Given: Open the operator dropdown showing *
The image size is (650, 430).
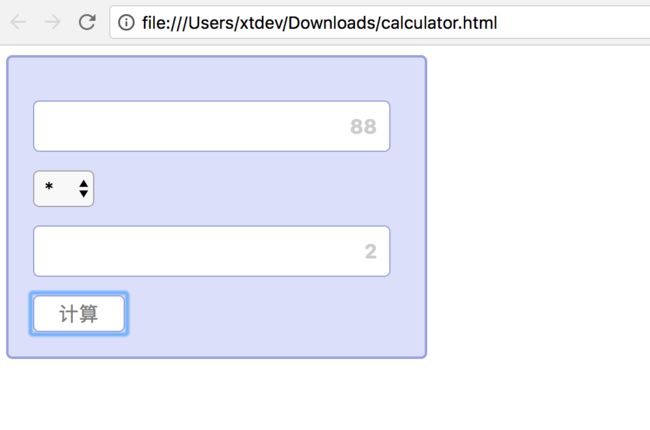Looking at the screenshot, I should point(63,188).
